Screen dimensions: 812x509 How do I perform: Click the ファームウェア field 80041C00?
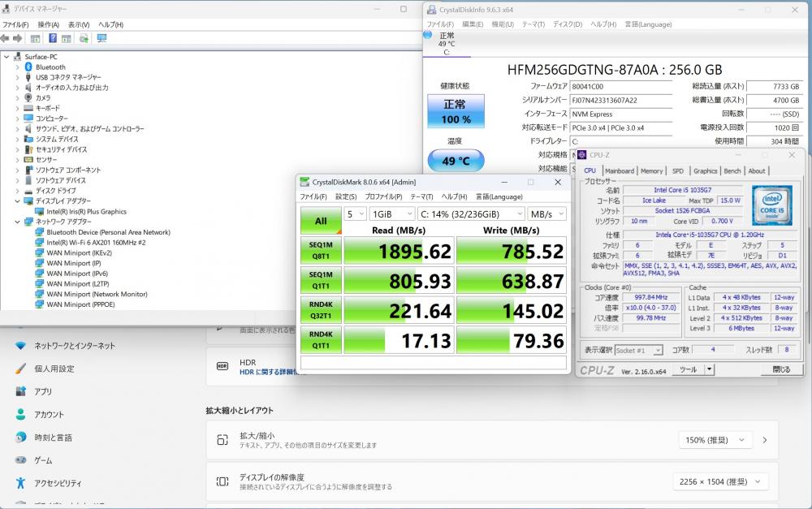point(620,87)
